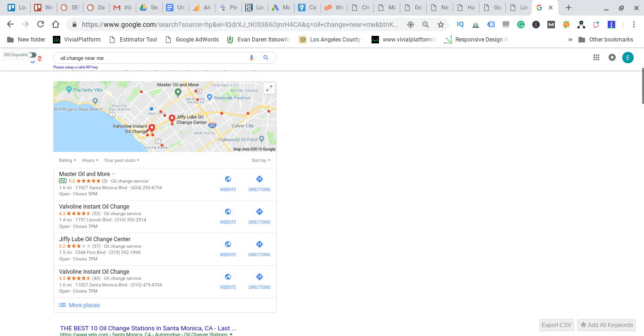The height and width of the screenshot is (336, 644).
Task: Click the Add All Keywords button
Action: (x=606, y=325)
